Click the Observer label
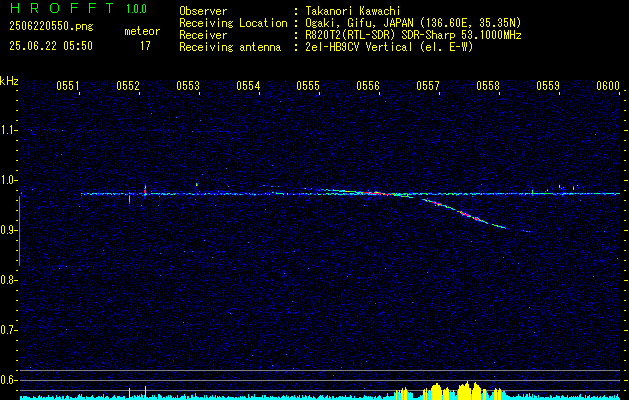Viewport: 629px width, 400px height. pos(203,11)
